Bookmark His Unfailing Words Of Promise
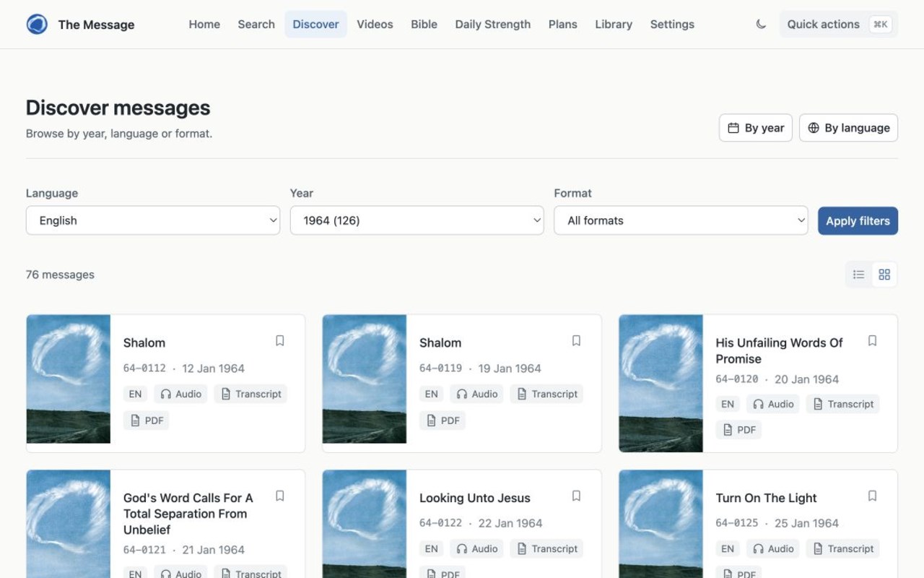The image size is (924, 578). pyautogui.click(x=872, y=341)
